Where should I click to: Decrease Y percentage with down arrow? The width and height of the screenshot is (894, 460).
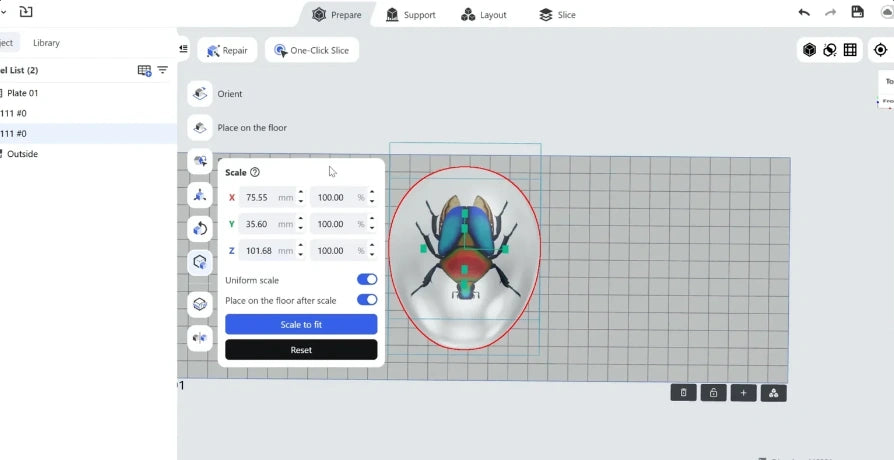pos(372,229)
